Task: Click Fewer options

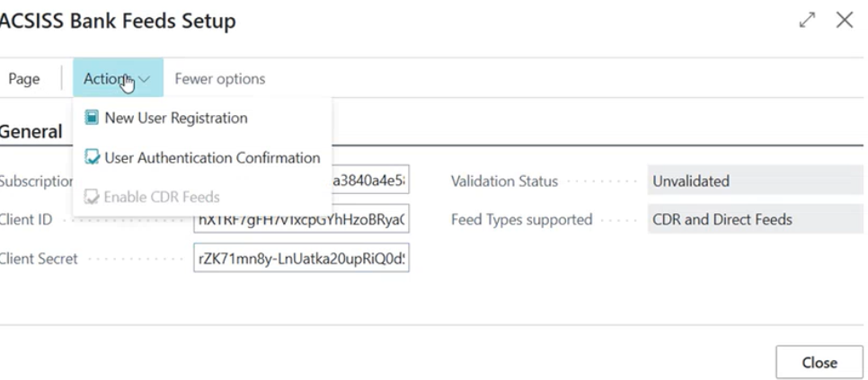Action: pyautogui.click(x=220, y=79)
